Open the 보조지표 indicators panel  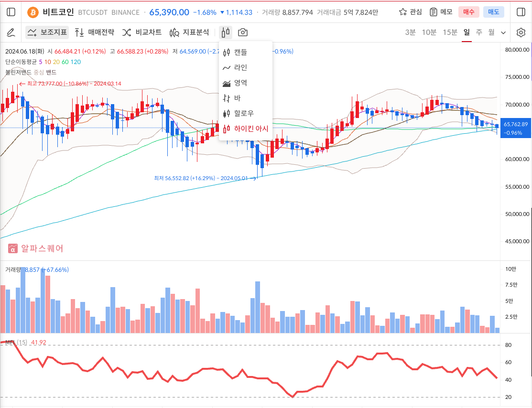click(47, 32)
